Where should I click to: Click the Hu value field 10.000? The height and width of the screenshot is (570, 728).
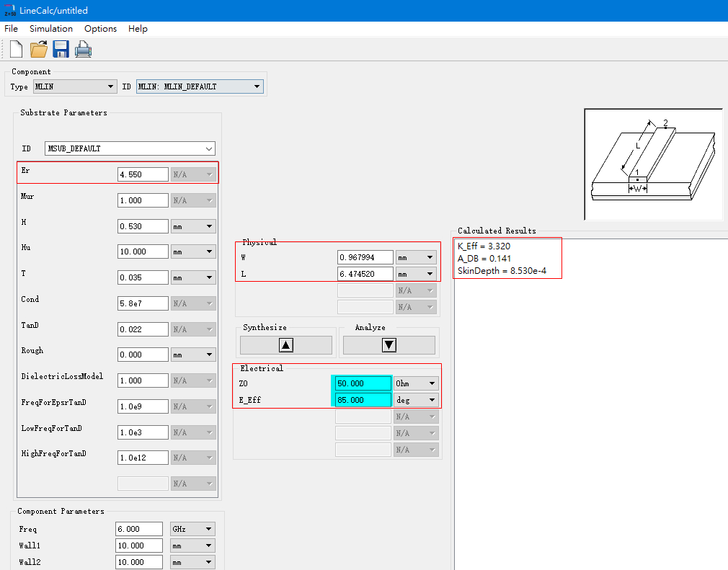(143, 251)
